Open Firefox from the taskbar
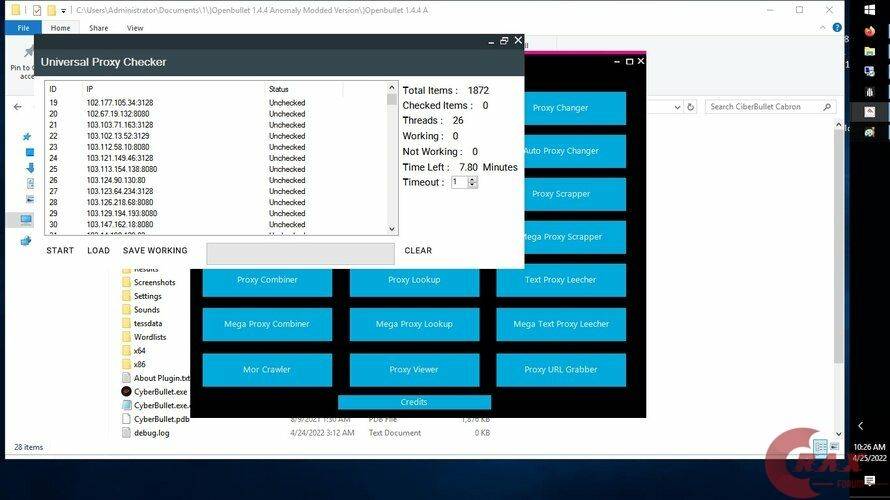 pos(870,31)
